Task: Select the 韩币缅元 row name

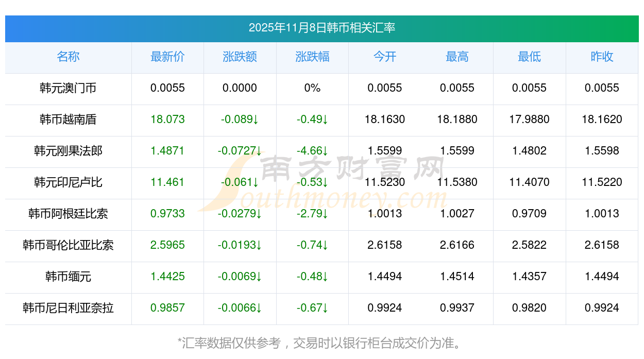Action: click(x=68, y=277)
